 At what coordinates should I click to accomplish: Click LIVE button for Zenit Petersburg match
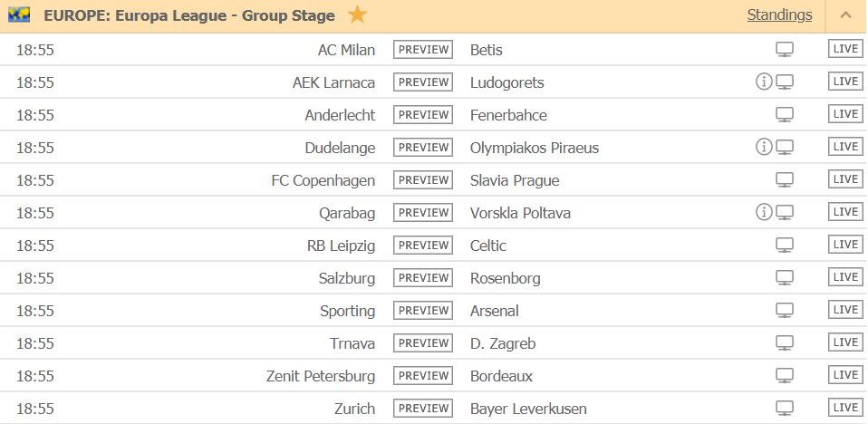coord(845,375)
